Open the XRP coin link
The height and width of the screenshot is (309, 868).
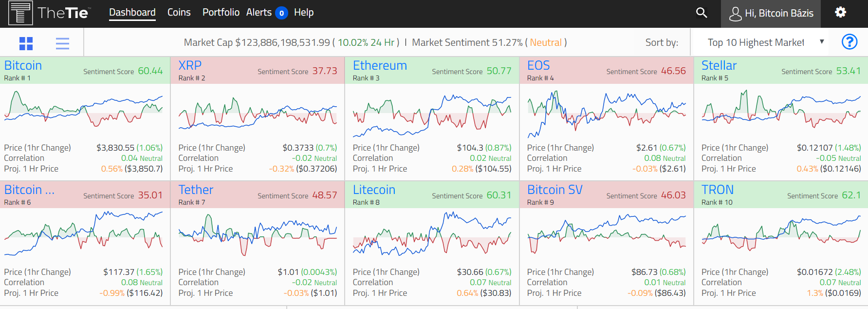point(190,65)
